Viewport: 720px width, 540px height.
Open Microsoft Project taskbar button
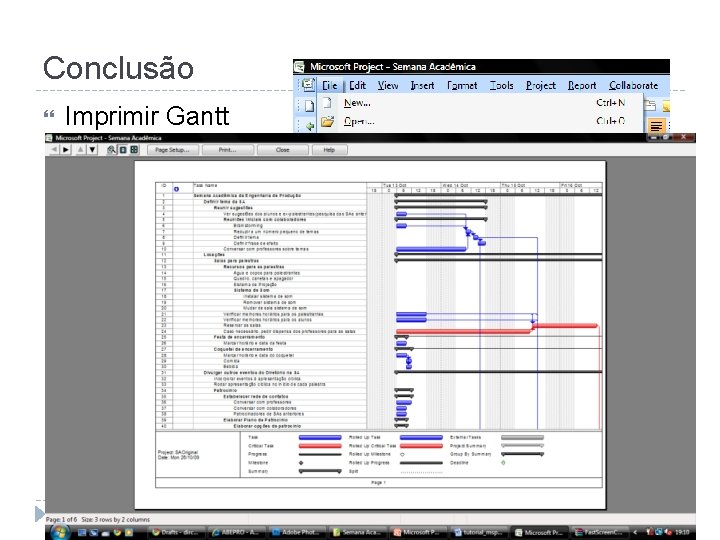click(x=540, y=533)
